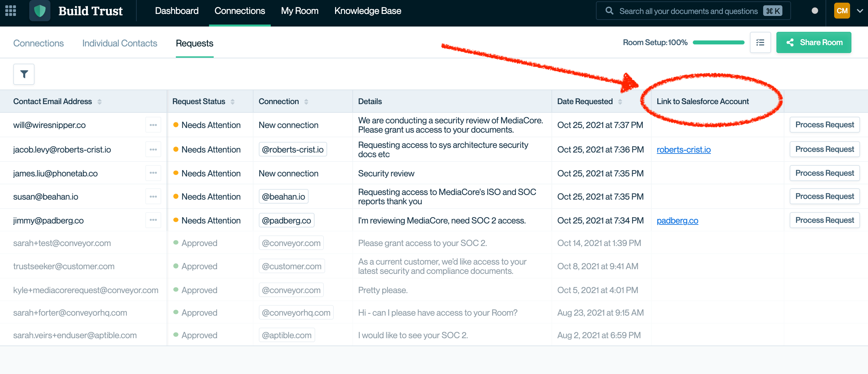This screenshot has width=868, height=374.
Task: Open My Room in navigation
Action: (300, 11)
